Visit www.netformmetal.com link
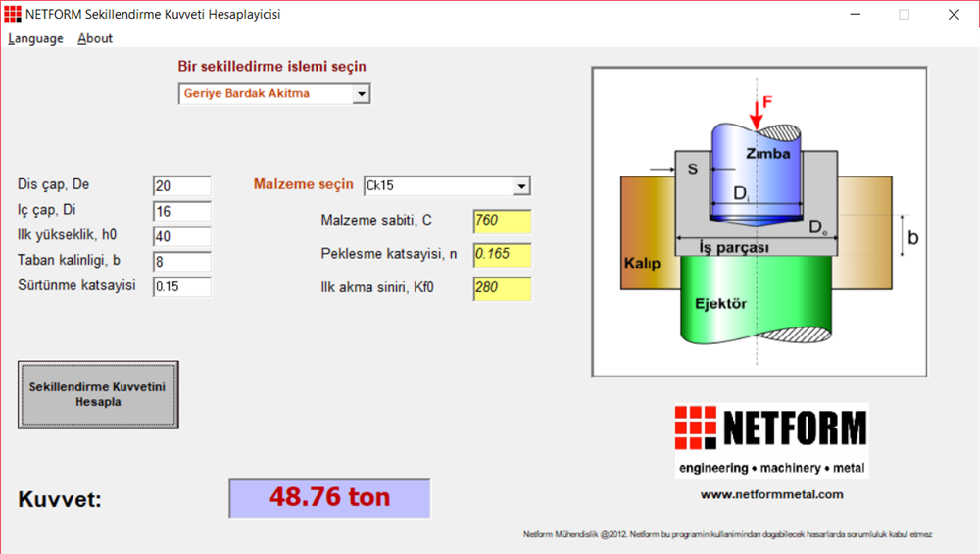This screenshot has width=980, height=554. [x=771, y=494]
